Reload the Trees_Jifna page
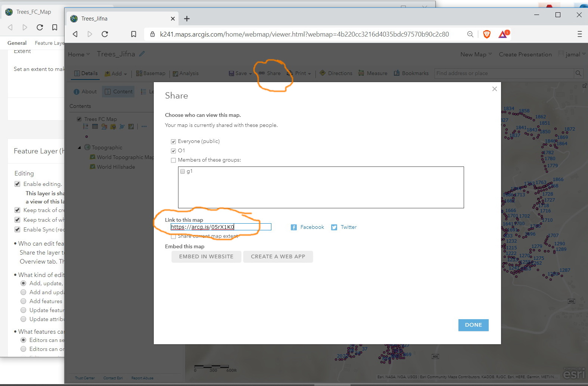588x386 pixels. (105, 34)
